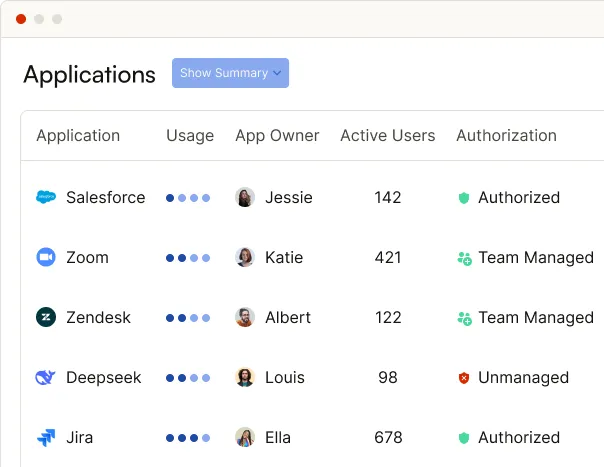The width and height of the screenshot is (604, 467).
Task: Click the Unmanaged status for Deepseek
Action: click(x=523, y=378)
